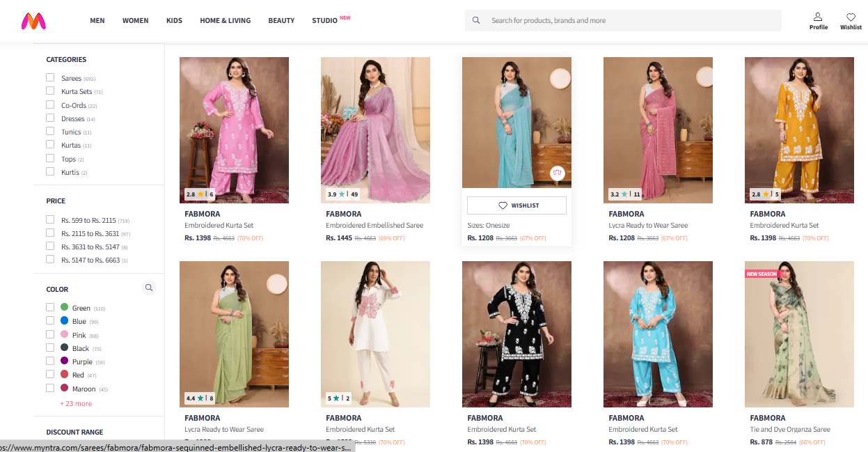Tick the Sarees category checkbox
The height and width of the screenshot is (452, 868).
point(50,78)
